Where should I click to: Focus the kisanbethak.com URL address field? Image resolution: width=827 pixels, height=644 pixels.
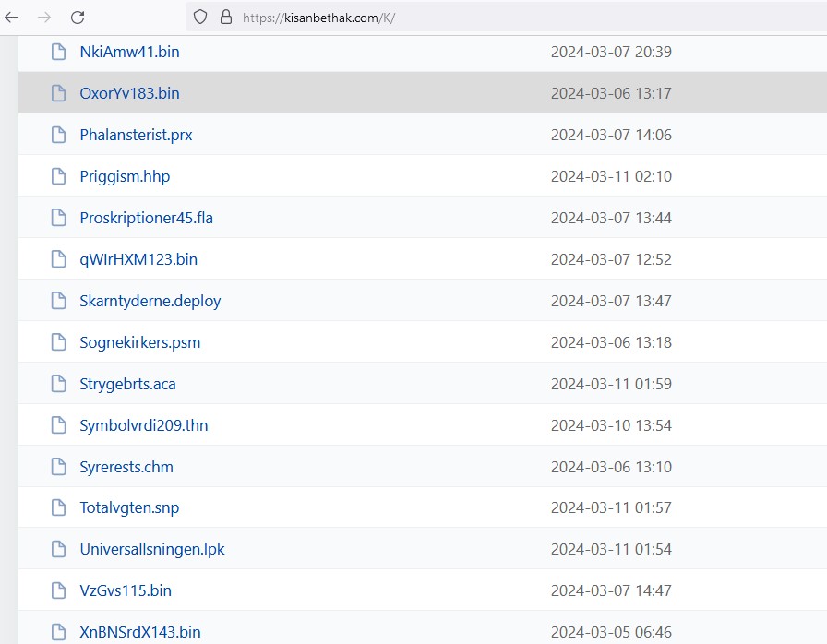pyautogui.click(x=507, y=18)
